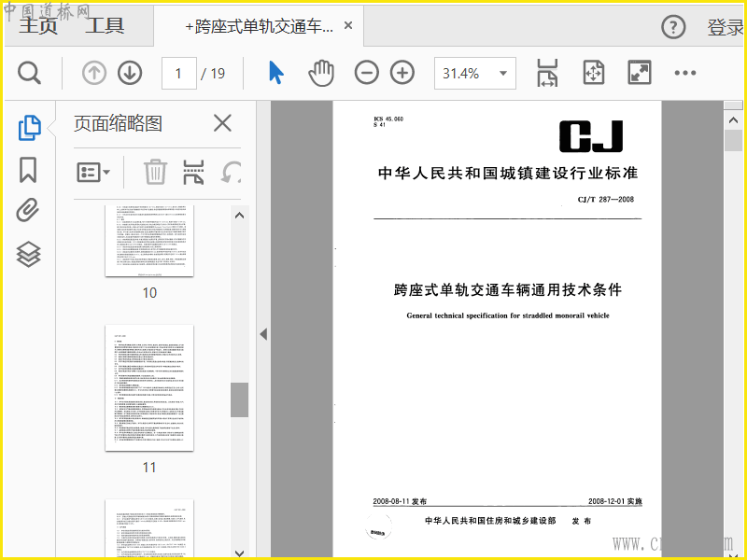Close the 页面缩略图 panel
Viewport: 747px width, 560px height.
pos(222,123)
